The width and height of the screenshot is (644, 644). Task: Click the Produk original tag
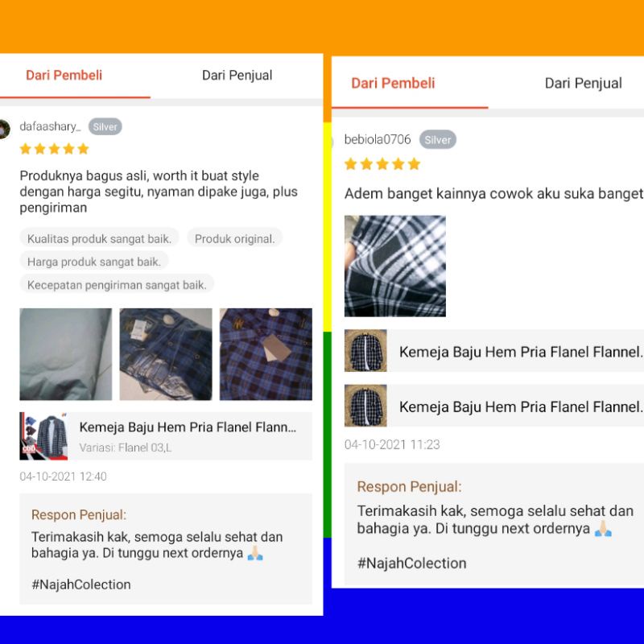point(234,238)
